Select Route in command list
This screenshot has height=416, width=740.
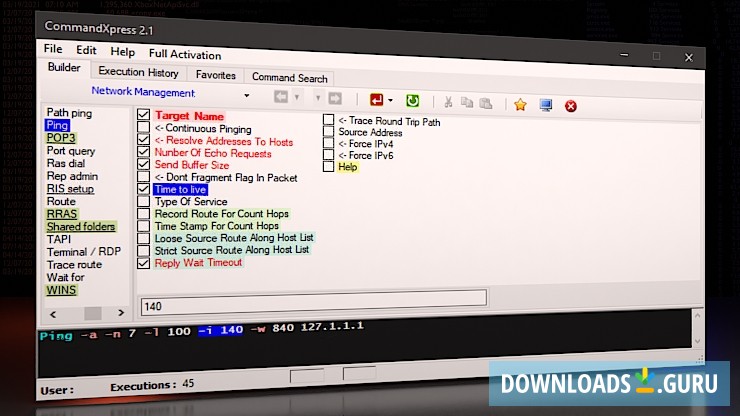[61, 201]
